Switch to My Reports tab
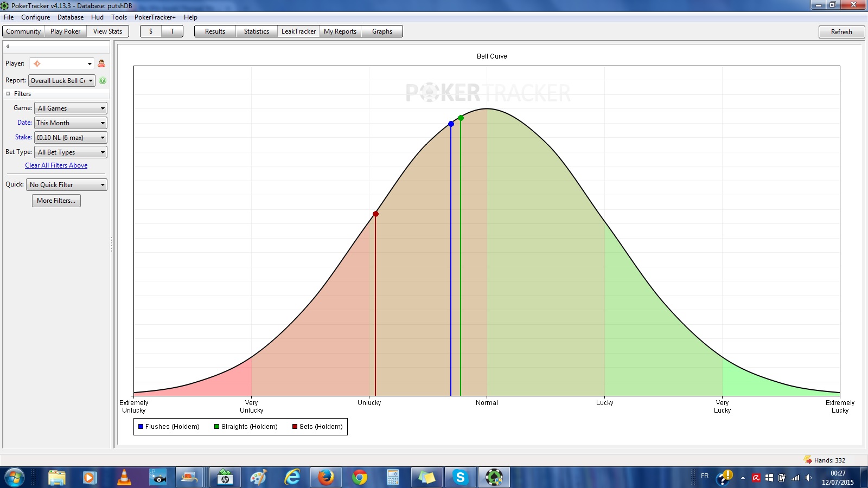 point(340,31)
